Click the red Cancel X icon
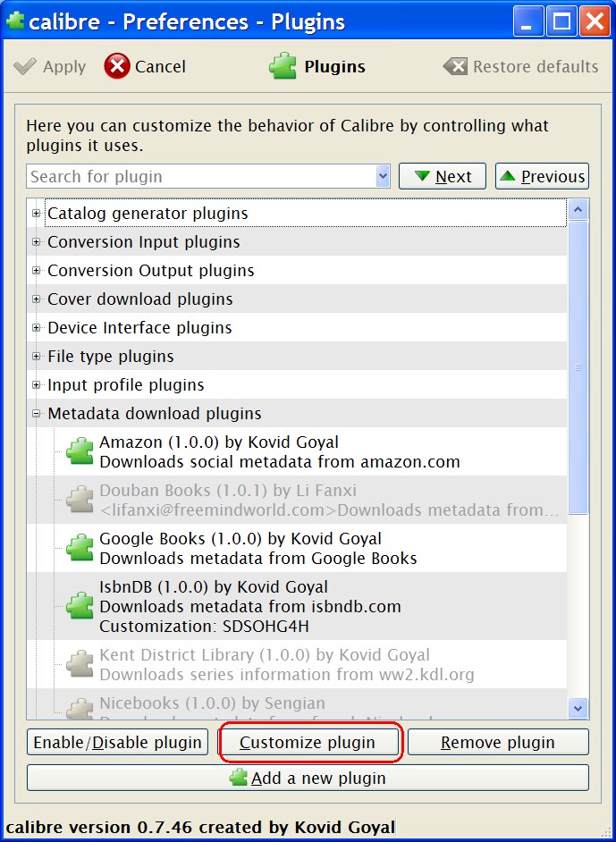Screen dimensions: 616x842 pyautogui.click(x=117, y=66)
